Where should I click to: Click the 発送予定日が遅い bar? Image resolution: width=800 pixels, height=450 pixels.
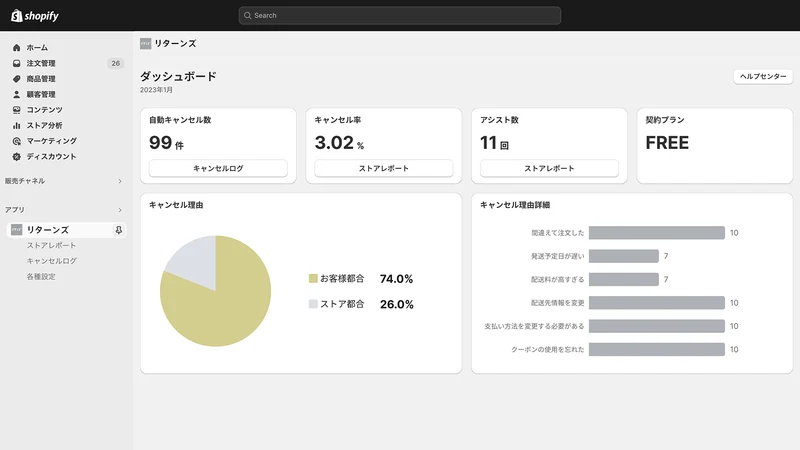coord(623,256)
